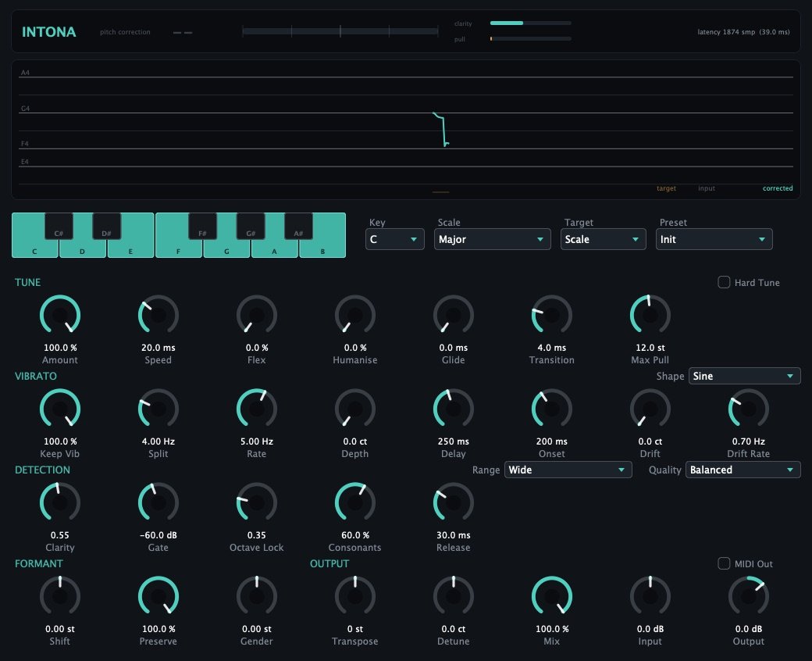This screenshot has width=812, height=661.
Task: Click the Release knob at 30.0 ms
Action: (x=453, y=502)
